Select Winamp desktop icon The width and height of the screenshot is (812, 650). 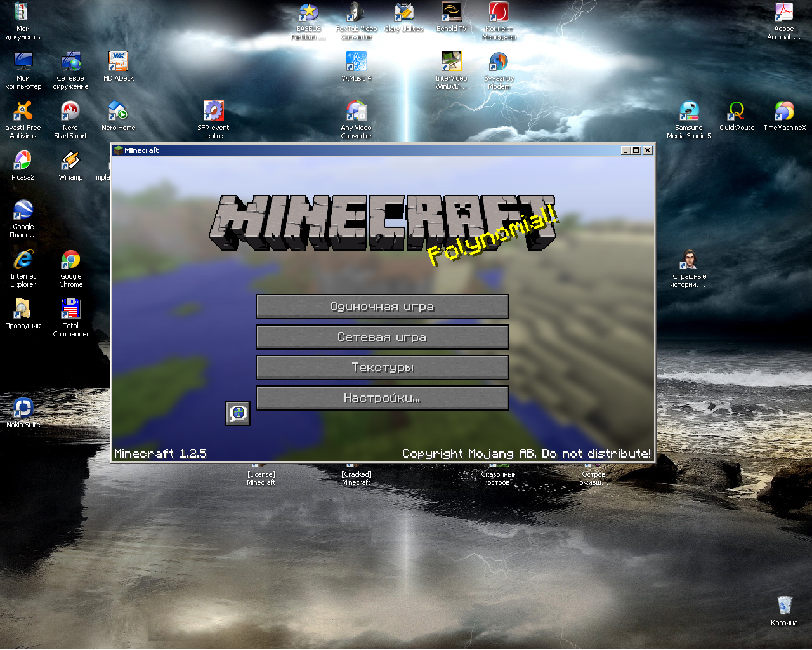[x=70, y=166]
